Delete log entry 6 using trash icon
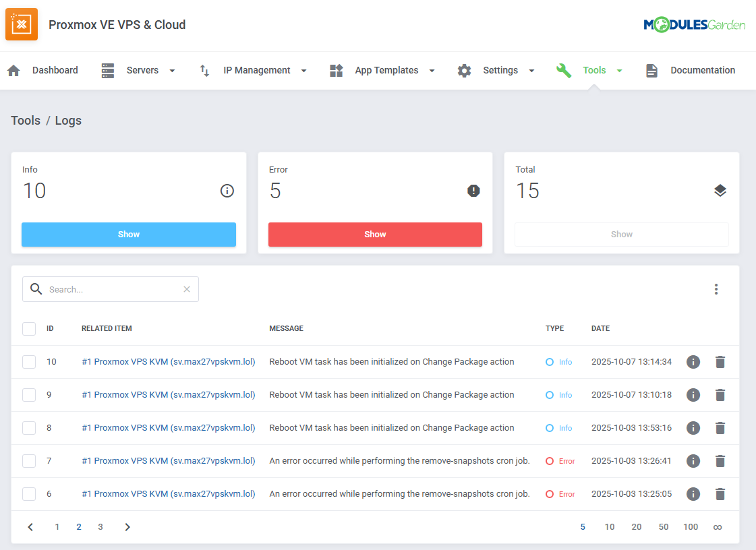This screenshot has width=756, height=550. pos(720,494)
